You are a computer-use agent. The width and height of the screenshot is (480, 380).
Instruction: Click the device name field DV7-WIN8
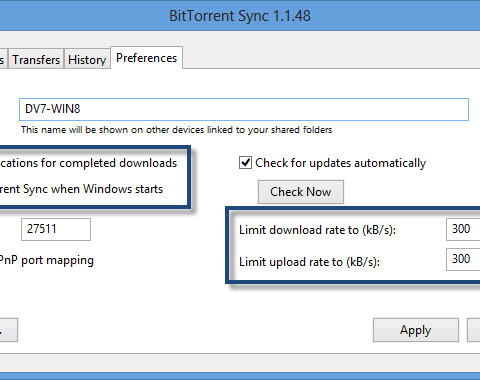pos(244,109)
